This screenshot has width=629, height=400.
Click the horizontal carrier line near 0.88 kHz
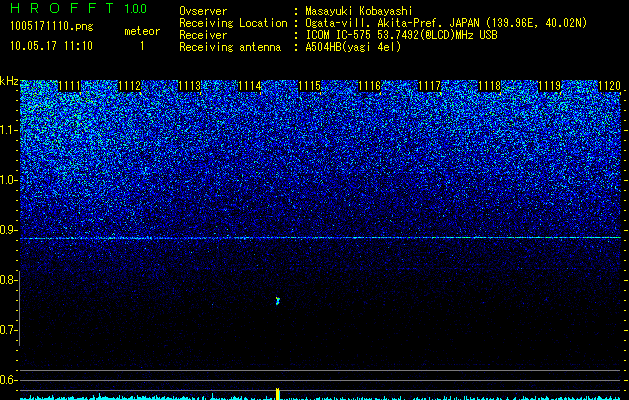(320, 238)
